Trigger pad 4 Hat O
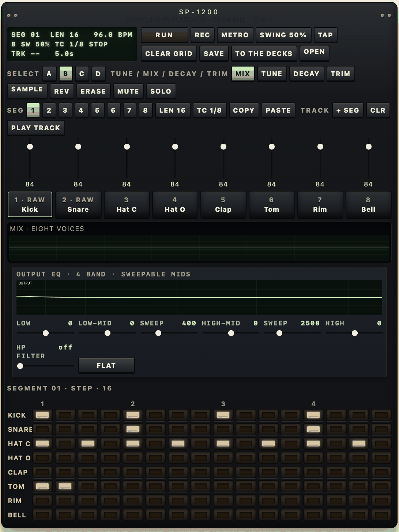Image resolution: width=399 pixels, height=532 pixels. (x=175, y=205)
